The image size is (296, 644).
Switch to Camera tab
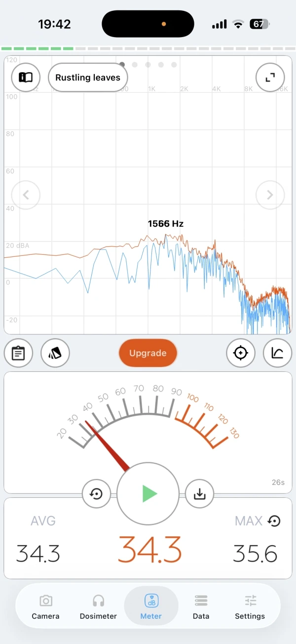tap(45, 606)
